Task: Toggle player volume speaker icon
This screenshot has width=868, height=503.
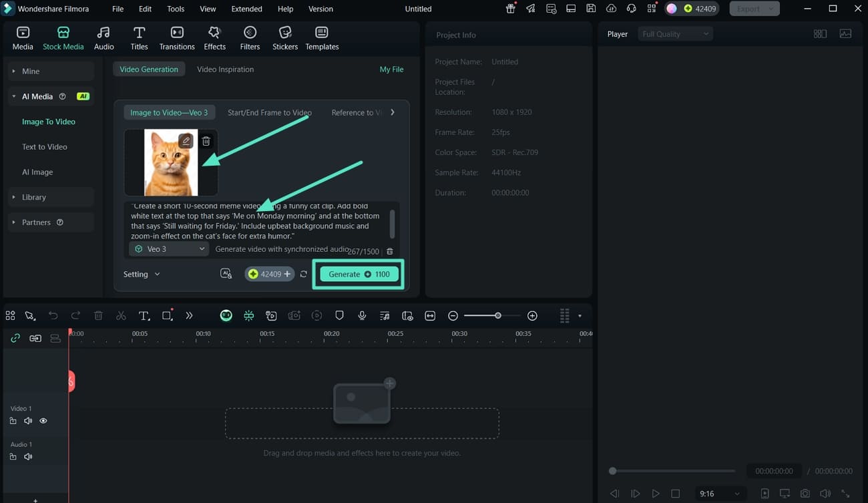Action: (825, 494)
